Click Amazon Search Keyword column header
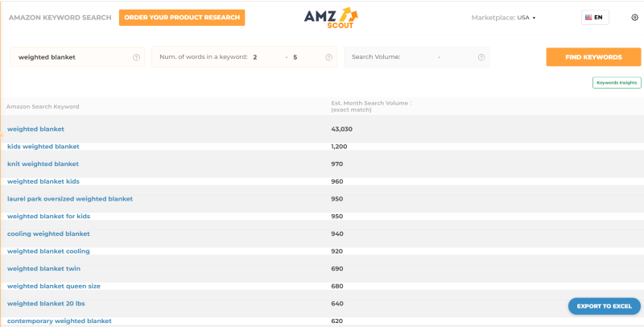Screen dimensions: 644x327 pyautogui.click(x=43, y=107)
